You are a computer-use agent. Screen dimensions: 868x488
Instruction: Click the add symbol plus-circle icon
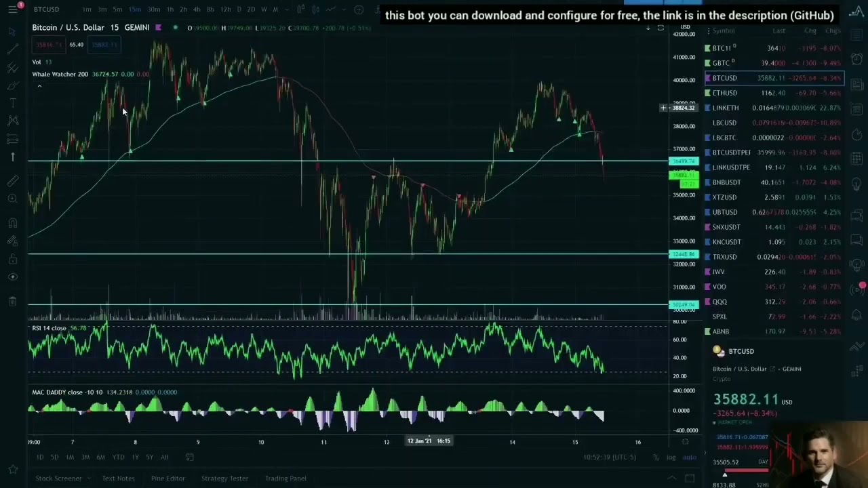coord(359,9)
